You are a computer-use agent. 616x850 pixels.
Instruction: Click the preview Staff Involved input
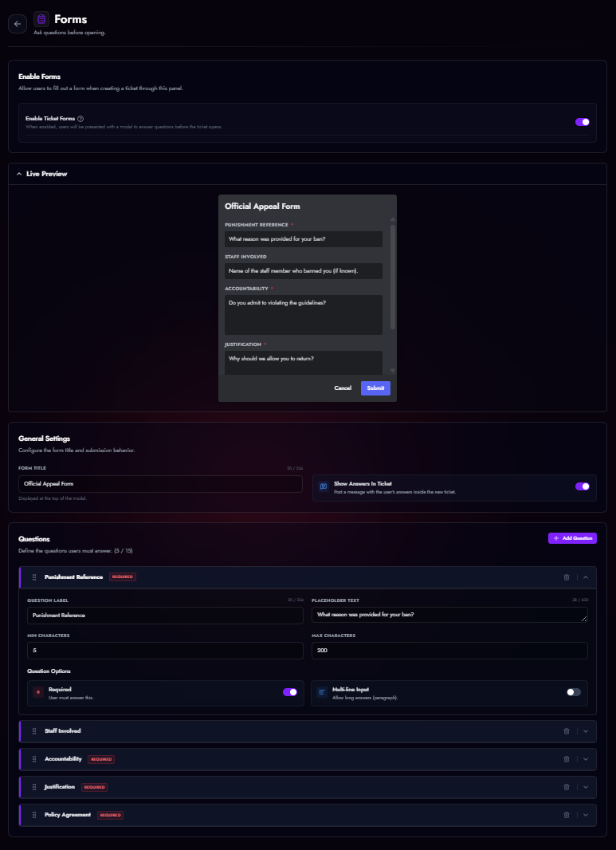(x=304, y=271)
